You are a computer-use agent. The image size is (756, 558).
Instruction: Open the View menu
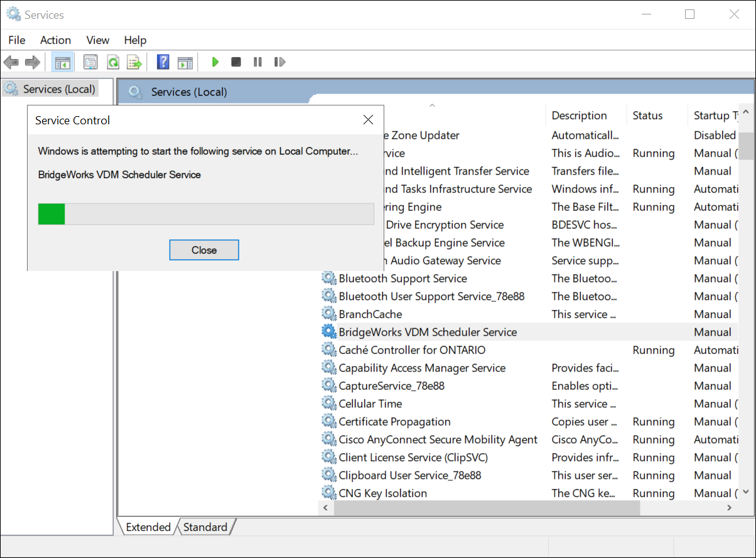click(x=98, y=40)
